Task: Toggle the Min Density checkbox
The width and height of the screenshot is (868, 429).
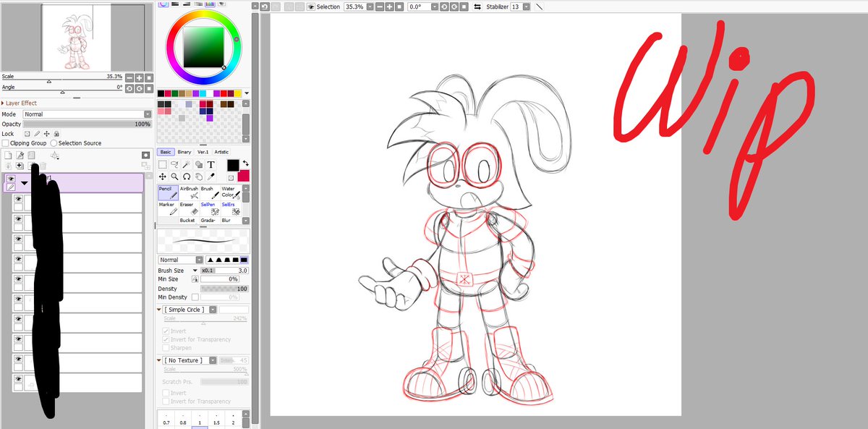Action: [195, 297]
